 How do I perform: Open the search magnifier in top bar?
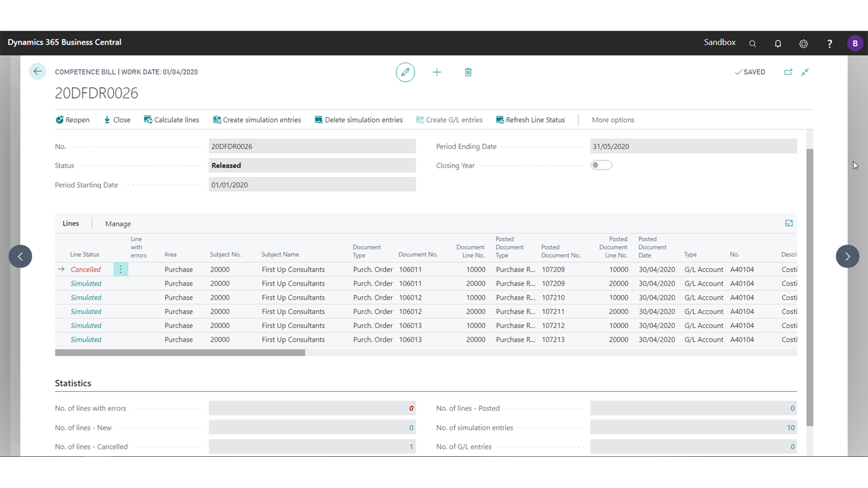click(x=752, y=43)
